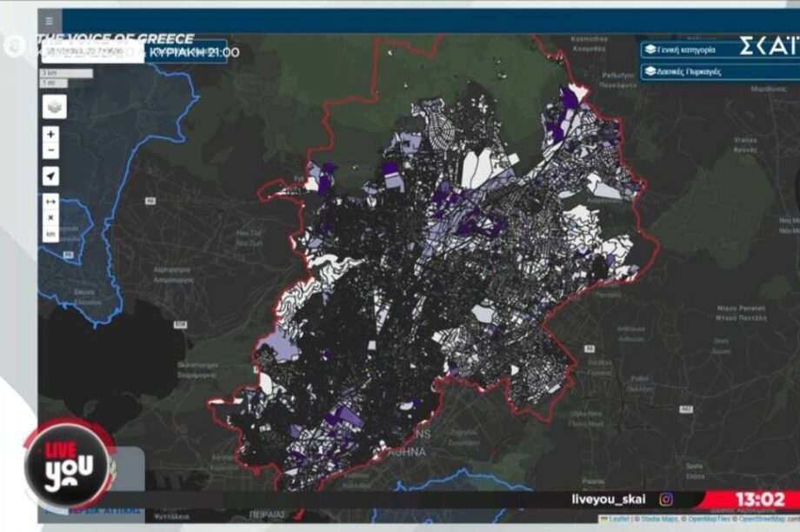Click the layers icon beside Δασικές Πυρκαγιές
The width and height of the screenshot is (800, 532).
(650, 71)
